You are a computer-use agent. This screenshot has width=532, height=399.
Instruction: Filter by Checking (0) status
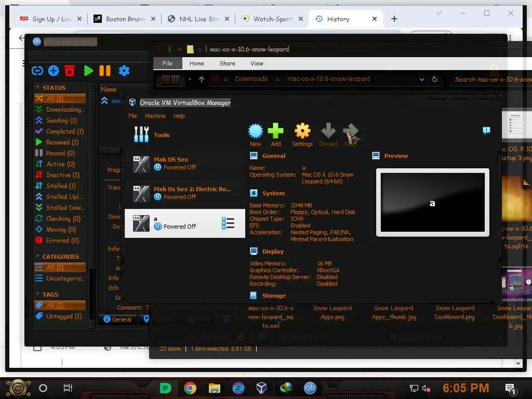pos(60,219)
